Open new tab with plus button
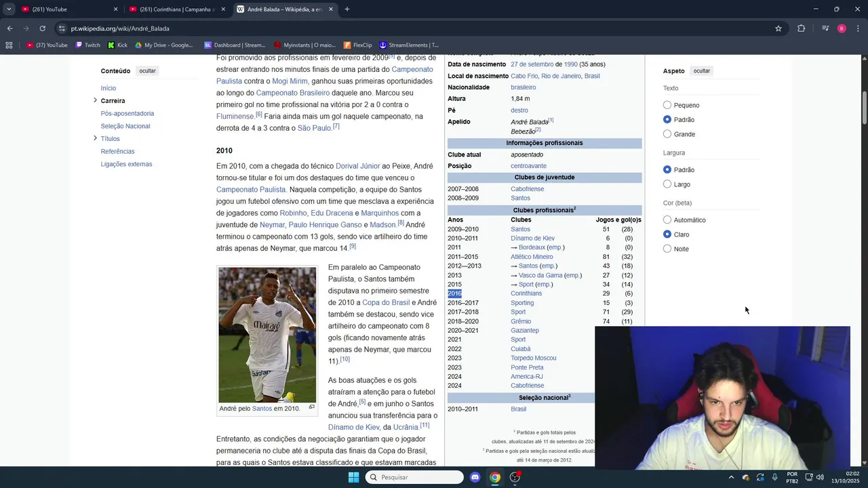The height and width of the screenshot is (488, 868). click(347, 9)
